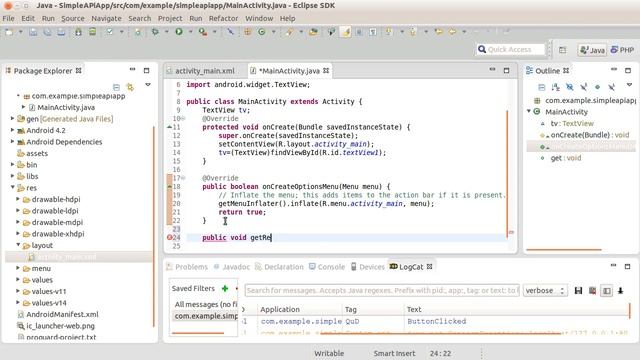The height and width of the screenshot is (360, 640).
Task: Toggle the LogCat saved filters view icon
Action: click(607, 291)
